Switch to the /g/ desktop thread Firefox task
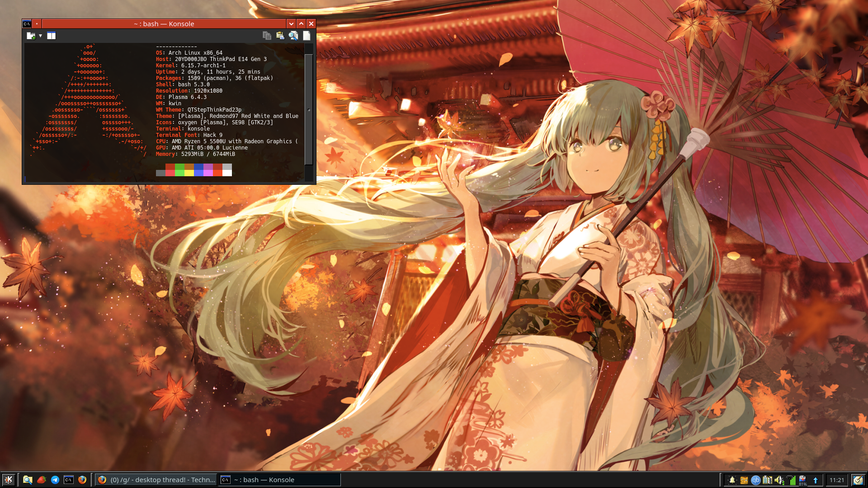This screenshot has width=868, height=488. pyautogui.click(x=156, y=480)
